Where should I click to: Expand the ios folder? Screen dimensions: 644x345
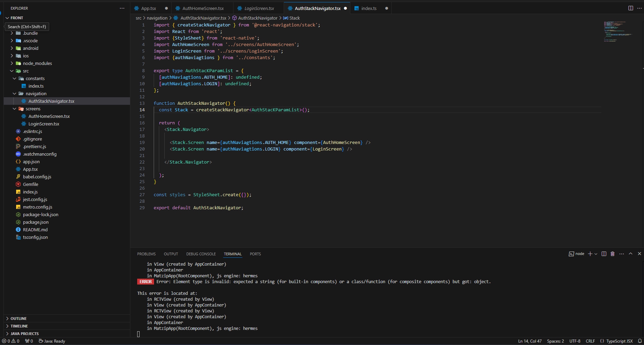pyautogui.click(x=26, y=56)
